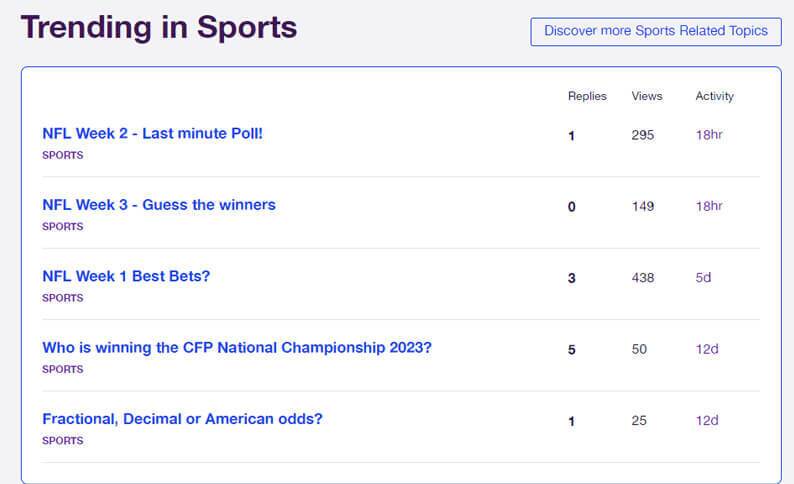The width and height of the screenshot is (794, 484).
Task: Click the Trending in Sports heading
Action: pos(159,27)
